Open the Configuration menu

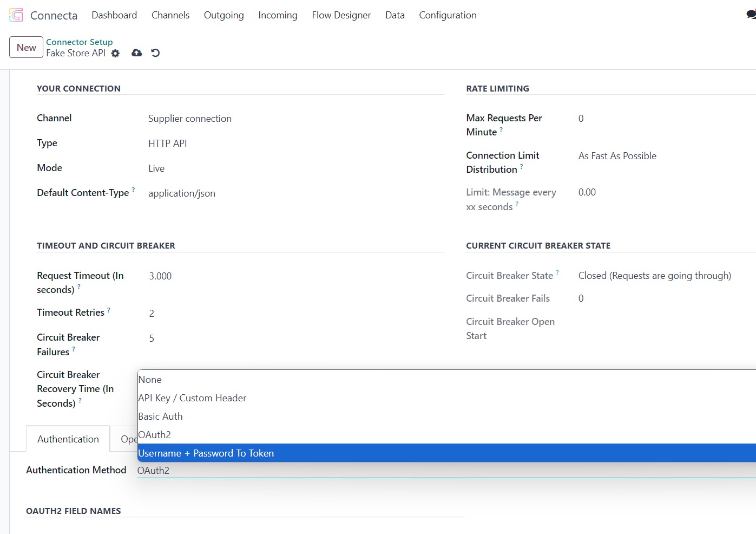pyautogui.click(x=448, y=15)
